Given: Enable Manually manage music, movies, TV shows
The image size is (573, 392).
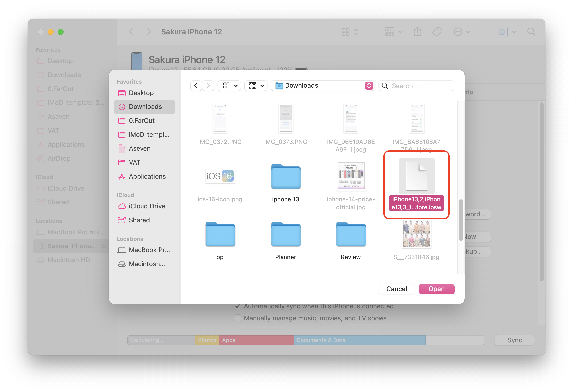Looking at the screenshot, I should [238, 318].
